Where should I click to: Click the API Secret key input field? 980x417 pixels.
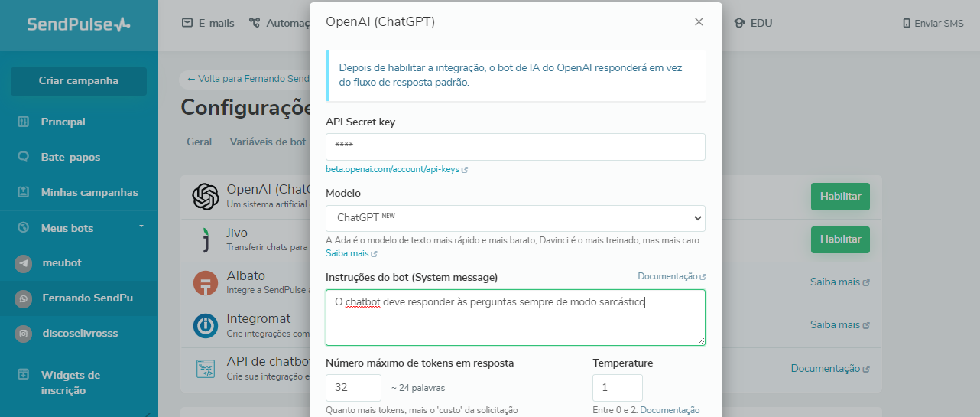click(x=515, y=147)
